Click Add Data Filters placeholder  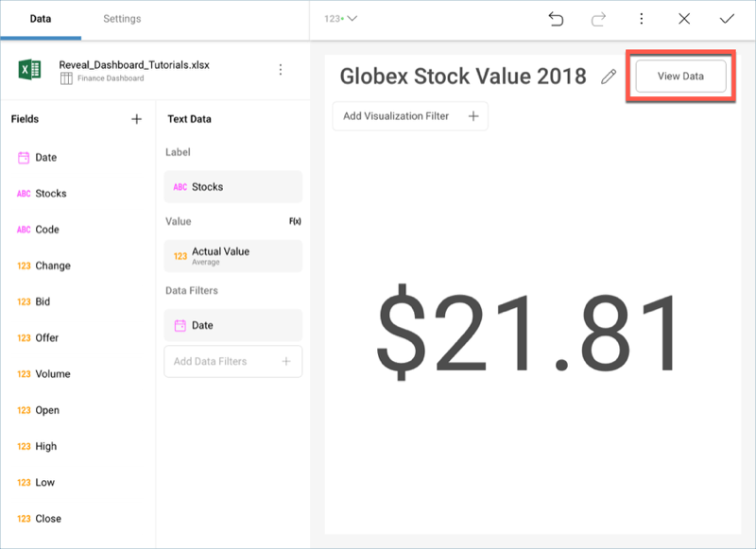pos(232,361)
